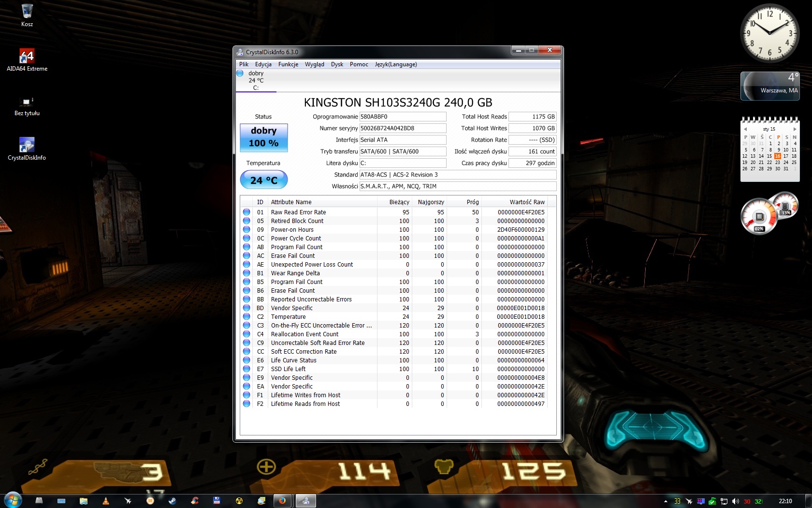Open Windows Explorer from the taskbar
This screenshot has width=812, height=508.
(x=84, y=501)
